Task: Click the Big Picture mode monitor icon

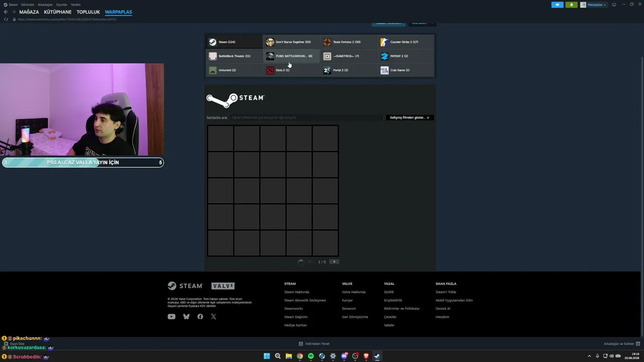Action: click(x=614, y=5)
